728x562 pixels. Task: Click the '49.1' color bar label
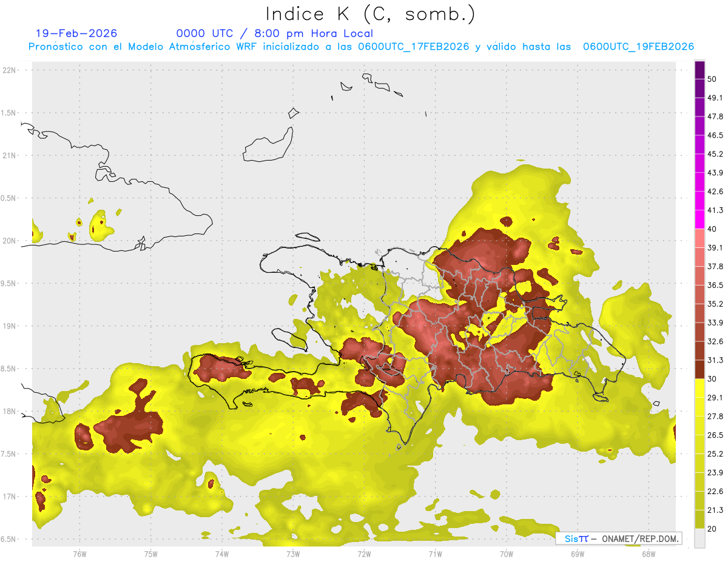tap(715, 98)
